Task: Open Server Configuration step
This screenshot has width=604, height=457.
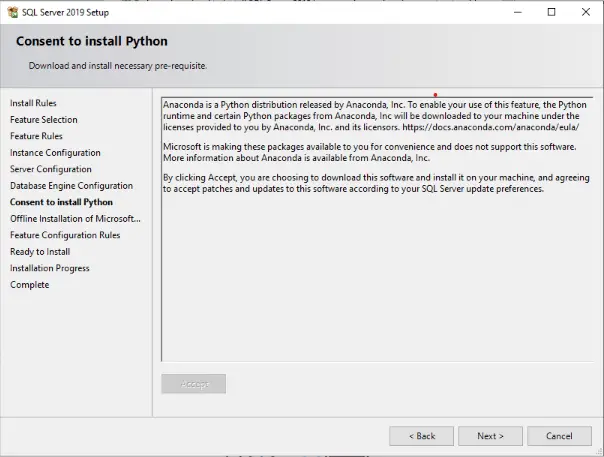Action: [x=51, y=169]
